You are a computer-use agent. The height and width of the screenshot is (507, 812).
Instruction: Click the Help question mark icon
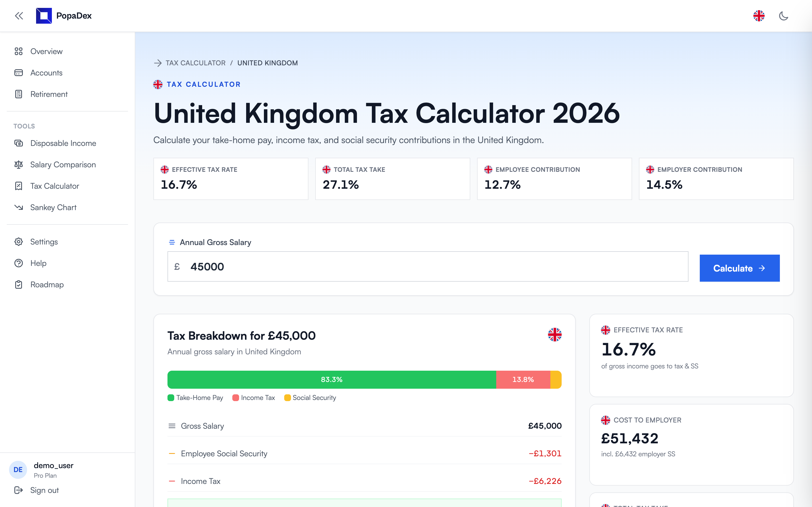point(19,263)
